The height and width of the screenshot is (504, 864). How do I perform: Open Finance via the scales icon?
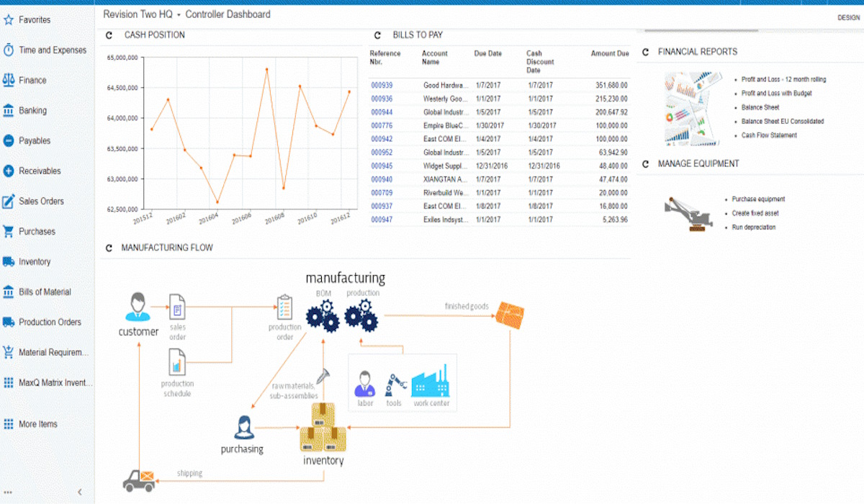(9, 81)
